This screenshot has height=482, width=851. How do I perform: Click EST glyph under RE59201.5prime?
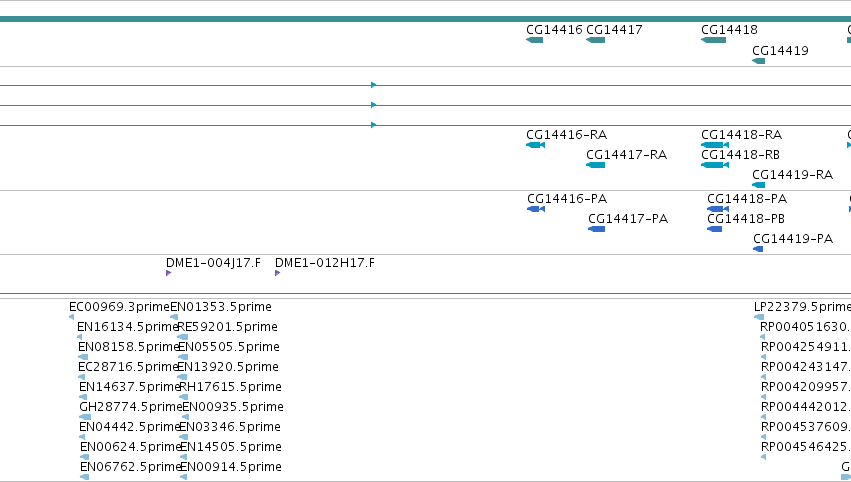click(182, 337)
